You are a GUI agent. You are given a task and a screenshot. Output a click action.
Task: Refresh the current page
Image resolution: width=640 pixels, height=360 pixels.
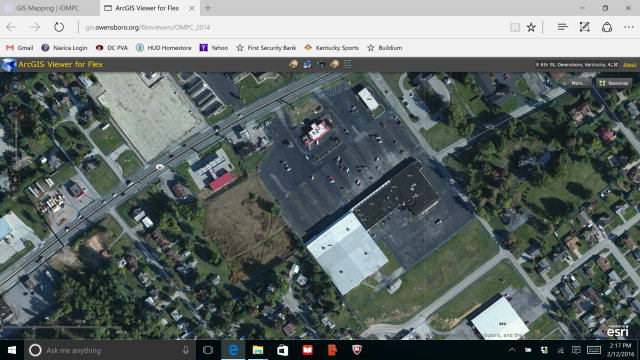tap(59, 27)
